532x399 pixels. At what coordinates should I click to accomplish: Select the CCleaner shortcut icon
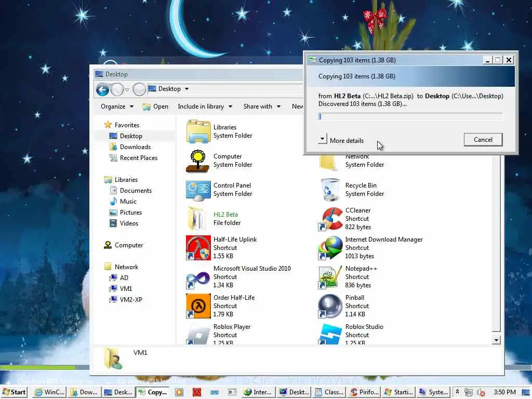pyautogui.click(x=330, y=219)
